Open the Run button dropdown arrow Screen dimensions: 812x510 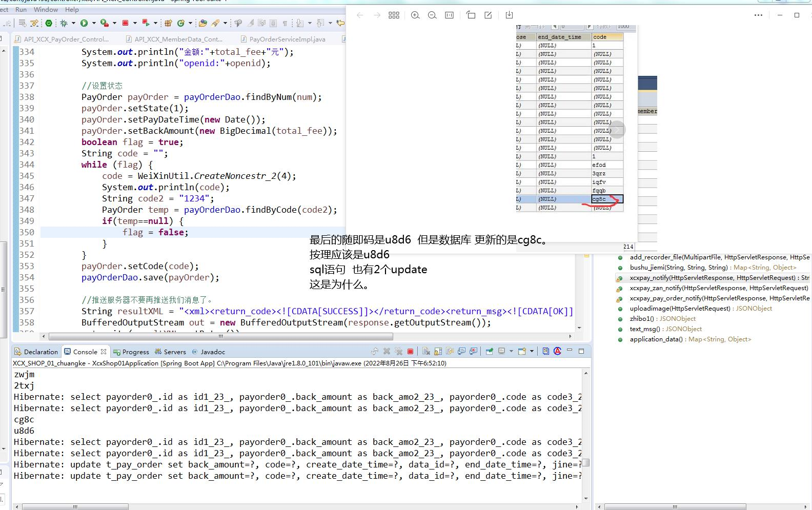pos(94,23)
